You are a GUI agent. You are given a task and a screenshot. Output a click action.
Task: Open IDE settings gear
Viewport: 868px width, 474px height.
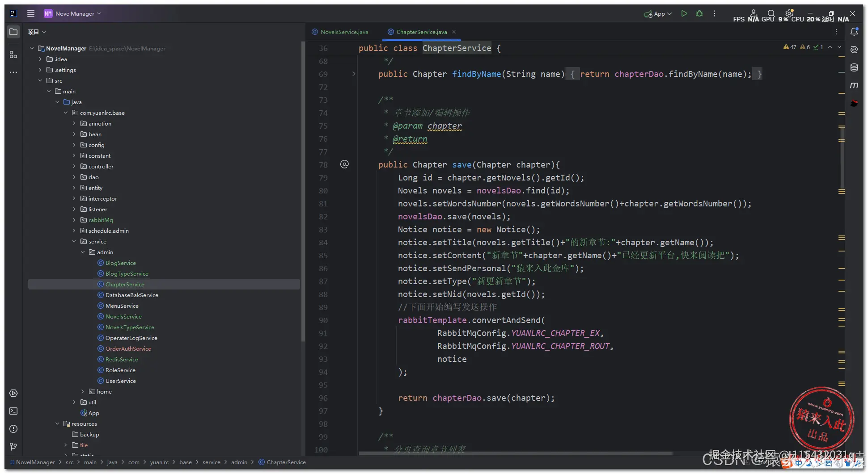(x=789, y=13)
